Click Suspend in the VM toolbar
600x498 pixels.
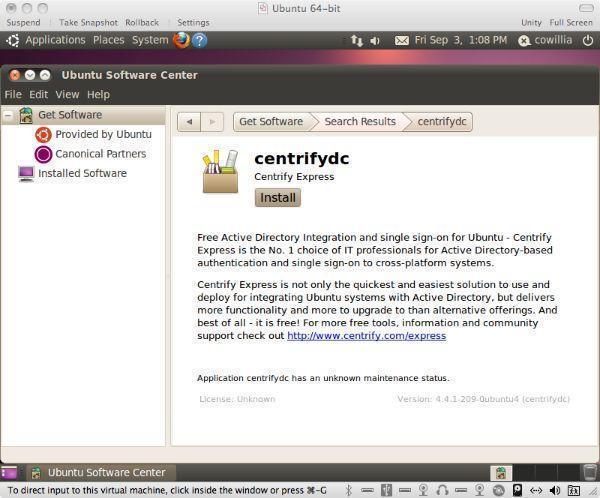click(23, 23)
